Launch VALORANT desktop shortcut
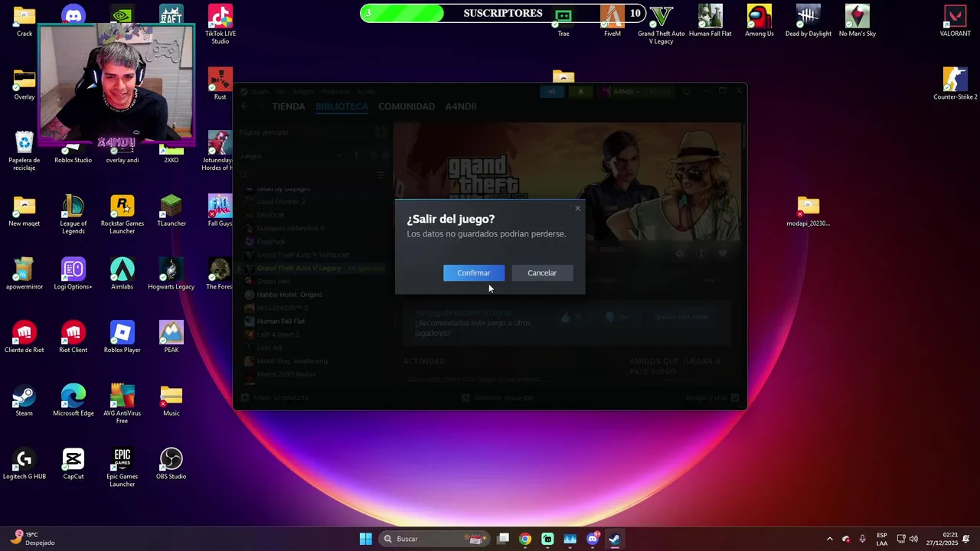This screenshot has height=551, width=980. [955, 21]
